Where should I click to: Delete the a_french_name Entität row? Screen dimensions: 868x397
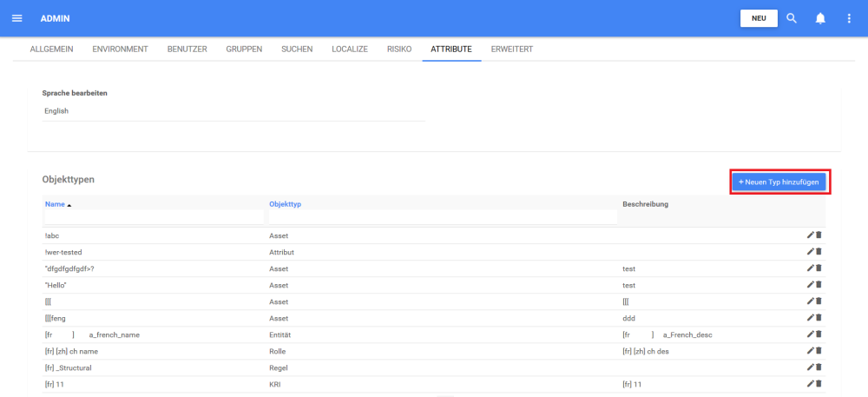819,334
